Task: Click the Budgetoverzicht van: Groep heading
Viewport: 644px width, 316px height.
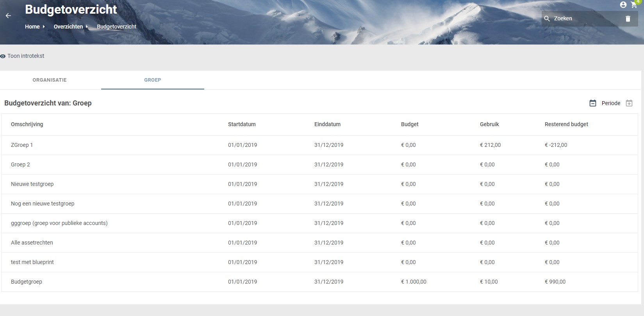Action: click(x=48, y=103)
